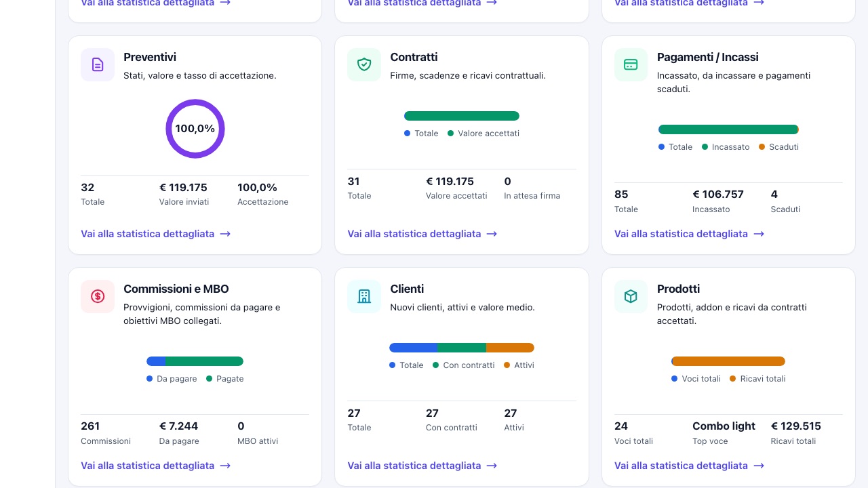The height and width of the screenshot is (488, 868).
Task: Click the "€ 106.757" Incassato value
Action: coord(718,195)
